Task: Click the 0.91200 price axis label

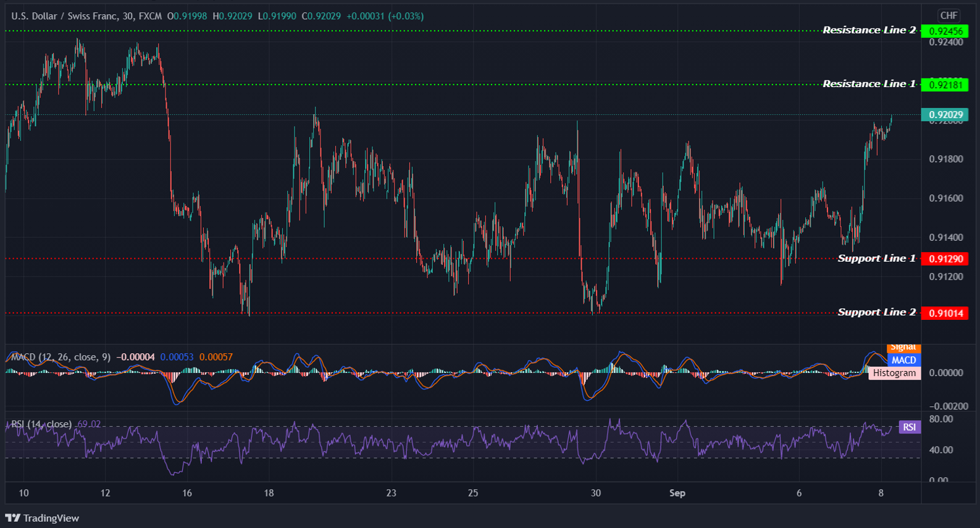Action: (946, 277)
